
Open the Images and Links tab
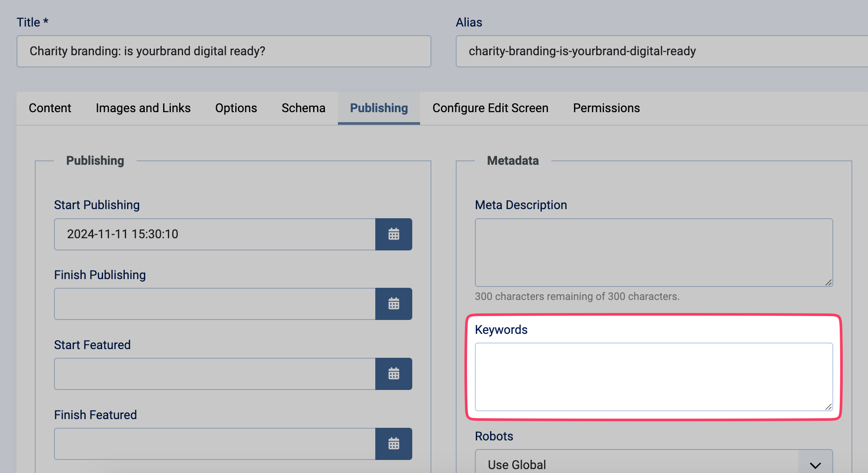(143, 108)
